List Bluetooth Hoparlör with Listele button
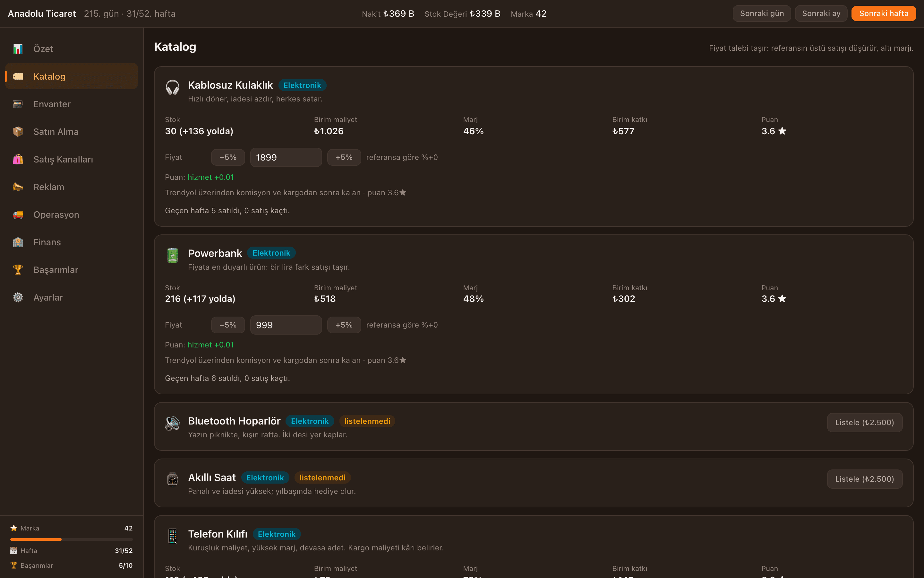Screen dimensions: 924x578 tap(864, 422)
